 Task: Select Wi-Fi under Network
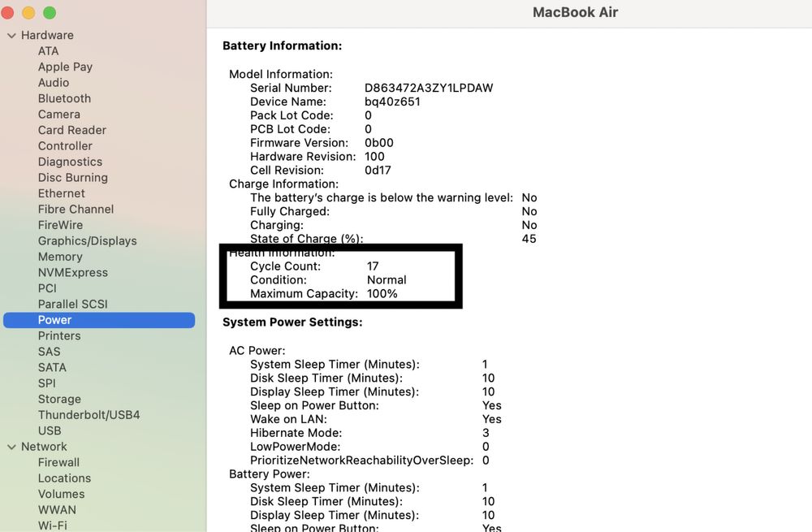click(52, 526)
